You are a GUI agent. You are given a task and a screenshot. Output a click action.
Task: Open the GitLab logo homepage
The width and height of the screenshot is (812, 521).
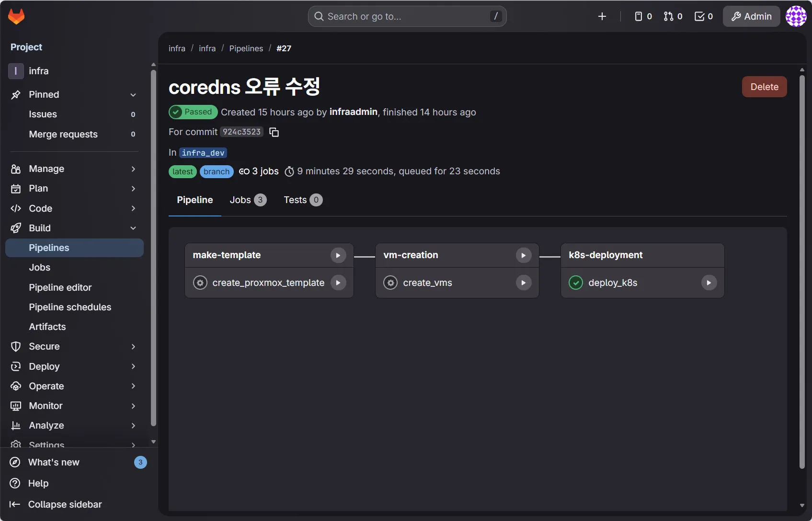[x=16, y=16]
